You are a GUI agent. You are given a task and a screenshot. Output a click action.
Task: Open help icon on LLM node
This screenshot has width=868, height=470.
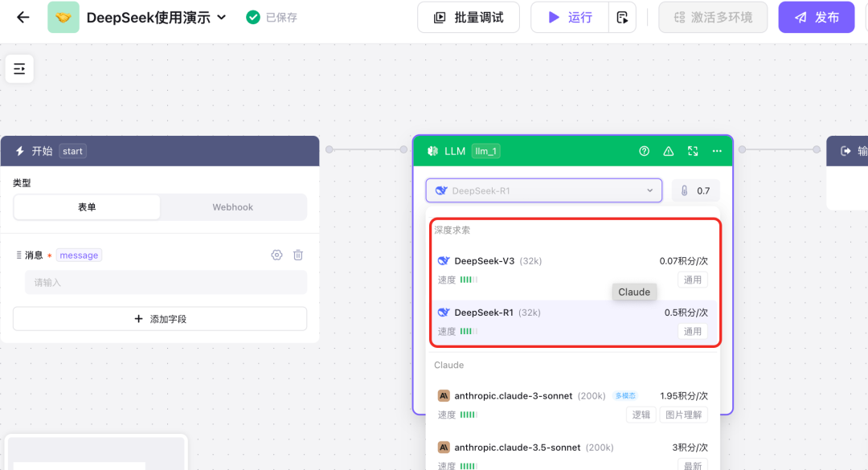click(644, 151)
